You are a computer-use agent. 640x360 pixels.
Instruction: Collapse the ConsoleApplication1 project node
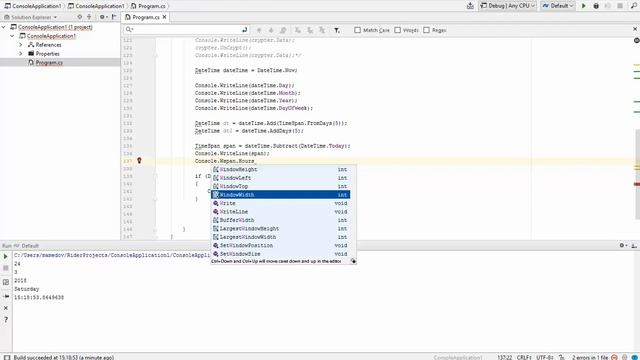12,36
